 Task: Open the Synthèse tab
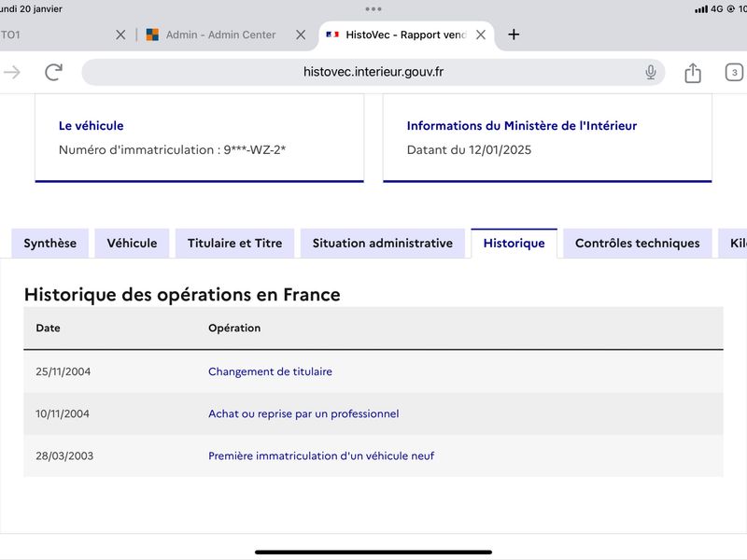[x=50, y=244]
